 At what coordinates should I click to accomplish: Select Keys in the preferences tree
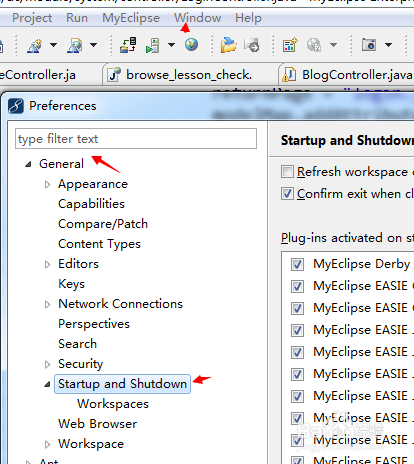(71, 284)
